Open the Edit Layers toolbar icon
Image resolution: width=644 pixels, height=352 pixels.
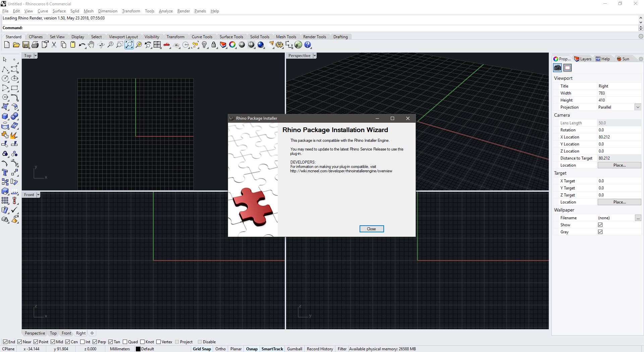[x=223, y=45]
